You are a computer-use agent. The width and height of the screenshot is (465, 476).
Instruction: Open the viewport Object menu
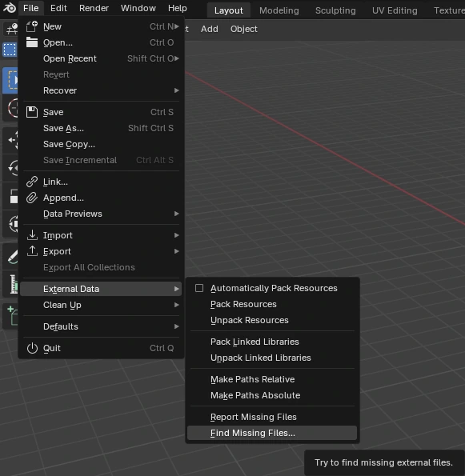243,29
